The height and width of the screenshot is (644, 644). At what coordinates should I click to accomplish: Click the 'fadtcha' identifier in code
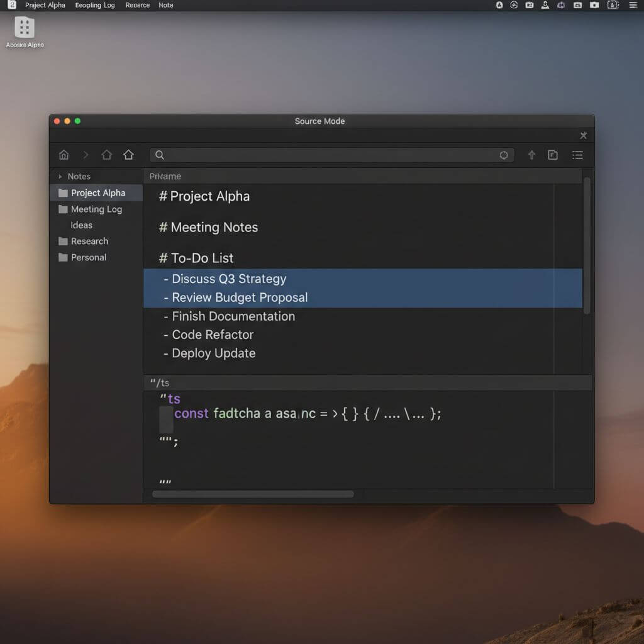[237, 413]
